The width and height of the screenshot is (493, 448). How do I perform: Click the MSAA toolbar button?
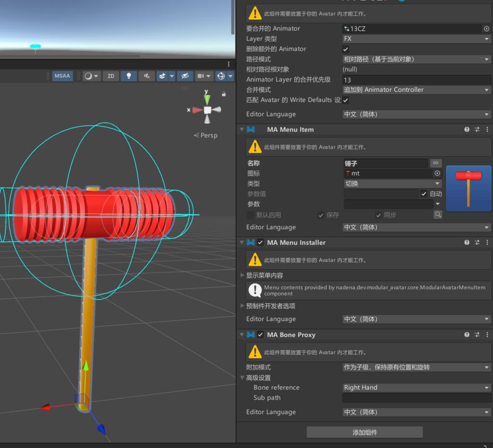pyautogui.click(x=62, y=76)
